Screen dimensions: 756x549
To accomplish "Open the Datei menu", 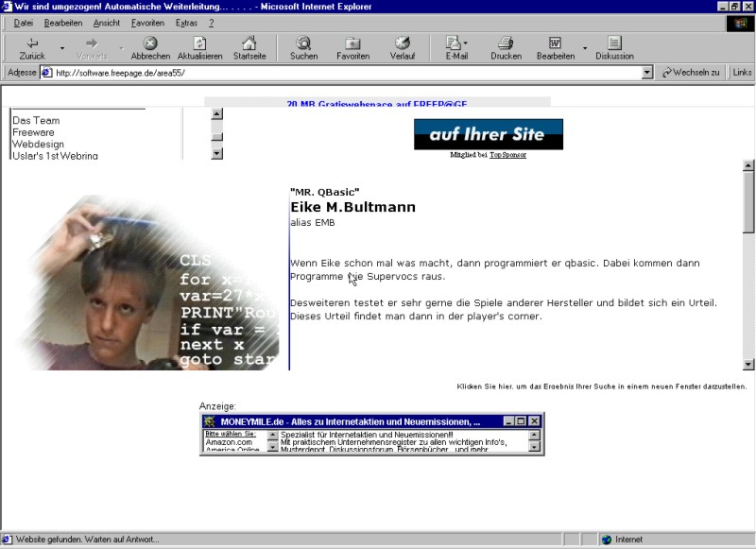I will coord(23,23).
